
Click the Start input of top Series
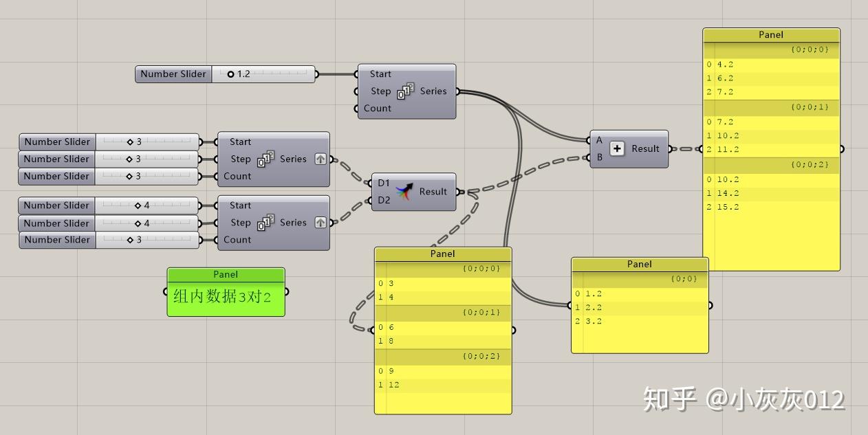click(380, 74)
